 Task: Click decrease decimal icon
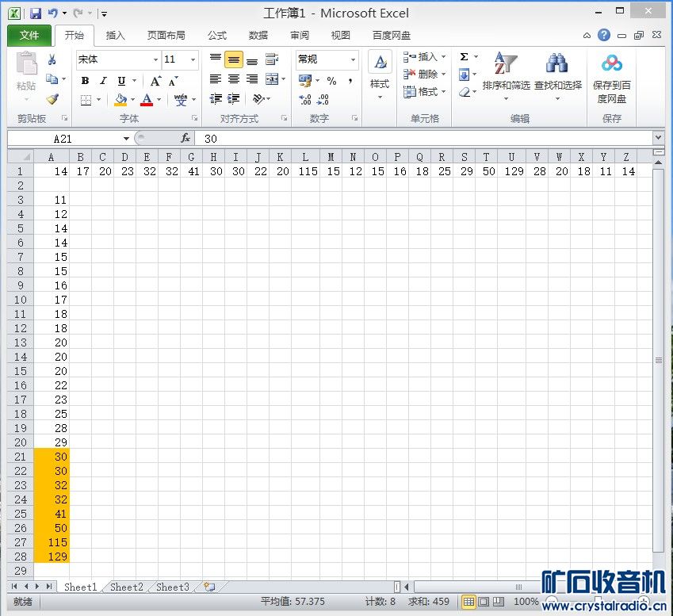point(323,100)
